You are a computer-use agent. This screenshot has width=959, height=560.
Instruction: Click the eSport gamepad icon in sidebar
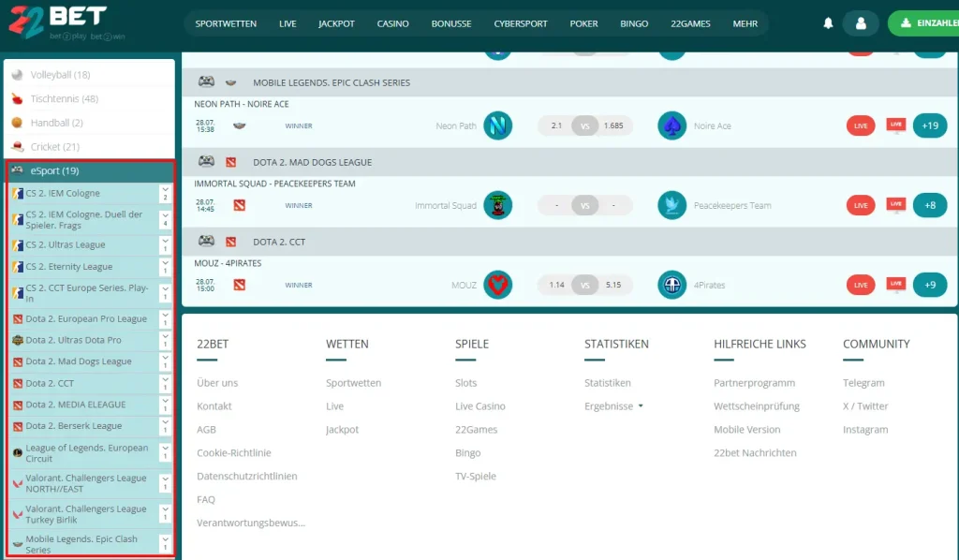coord(17,170)
